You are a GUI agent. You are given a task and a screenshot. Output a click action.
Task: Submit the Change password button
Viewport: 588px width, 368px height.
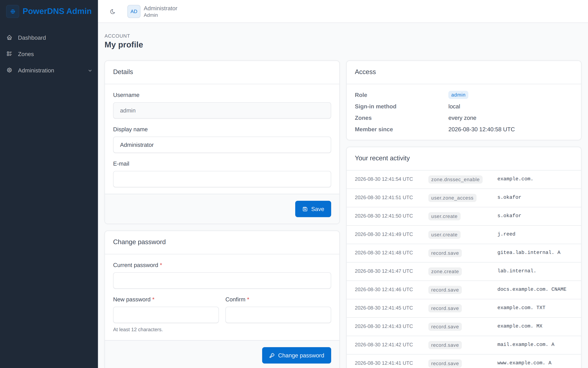(296, 355)
